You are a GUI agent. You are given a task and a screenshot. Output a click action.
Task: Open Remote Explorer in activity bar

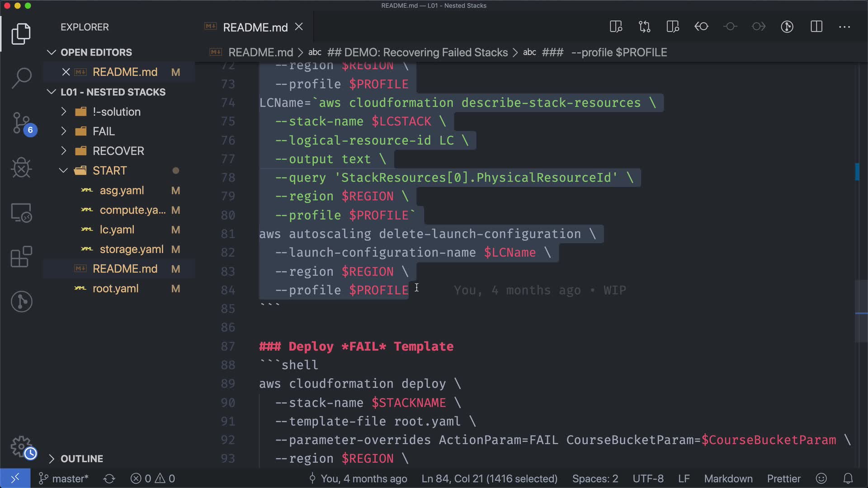pyautogui.click(x=21, y=213)
